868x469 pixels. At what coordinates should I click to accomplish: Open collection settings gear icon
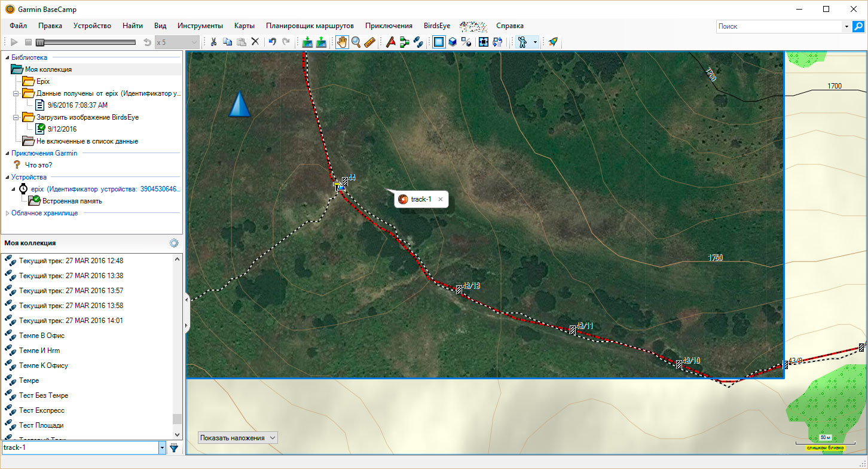(174, 243)
